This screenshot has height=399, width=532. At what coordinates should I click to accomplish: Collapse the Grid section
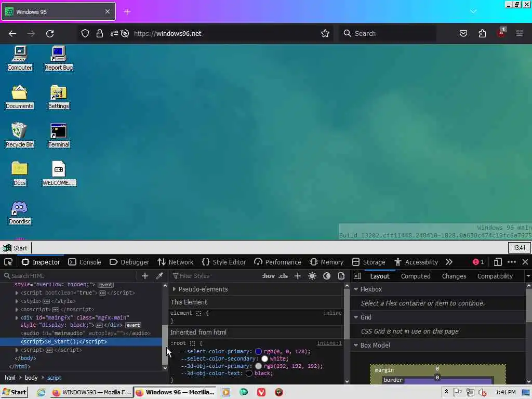(x=356, y=317)
